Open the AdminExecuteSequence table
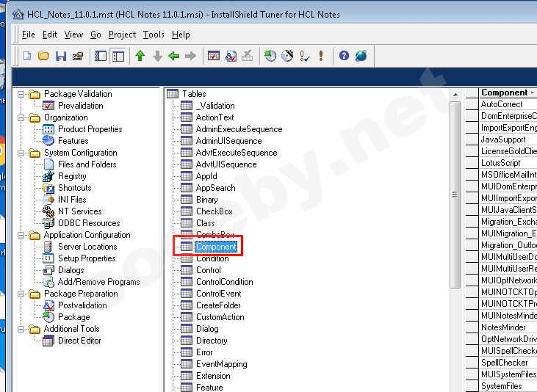 coord(239,129)
